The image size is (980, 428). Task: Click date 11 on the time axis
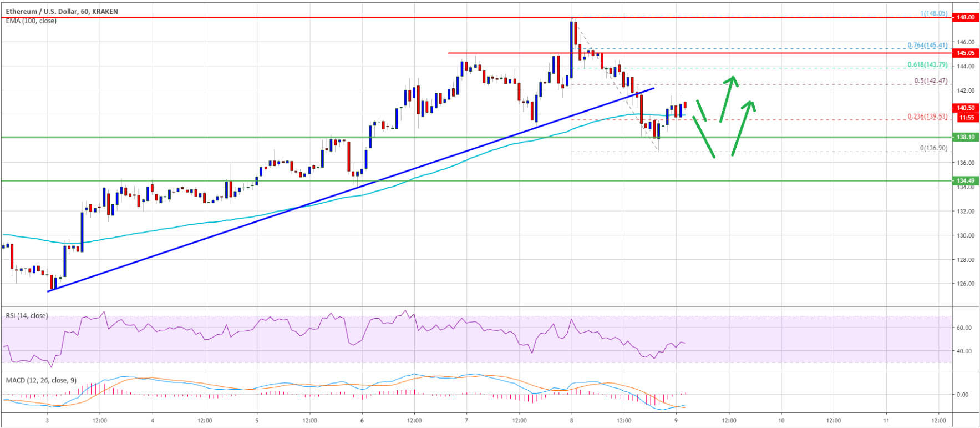[886, 421]
